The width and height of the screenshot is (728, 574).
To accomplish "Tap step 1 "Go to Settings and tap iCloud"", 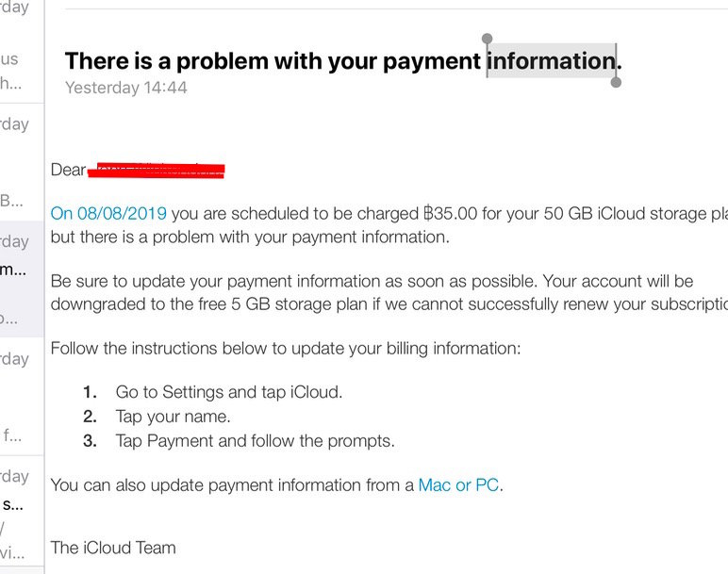I will pyautogui.click(x=229, y=392).
